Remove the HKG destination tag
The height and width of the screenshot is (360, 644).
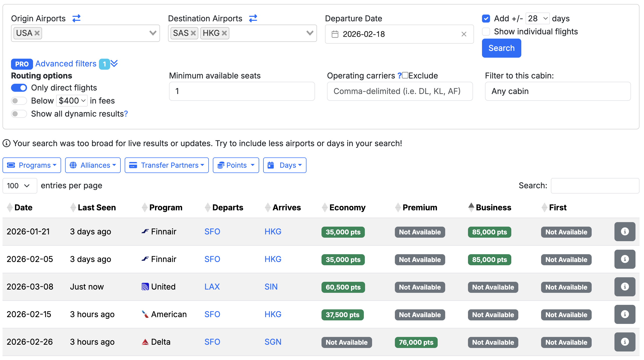pos(224,33)
